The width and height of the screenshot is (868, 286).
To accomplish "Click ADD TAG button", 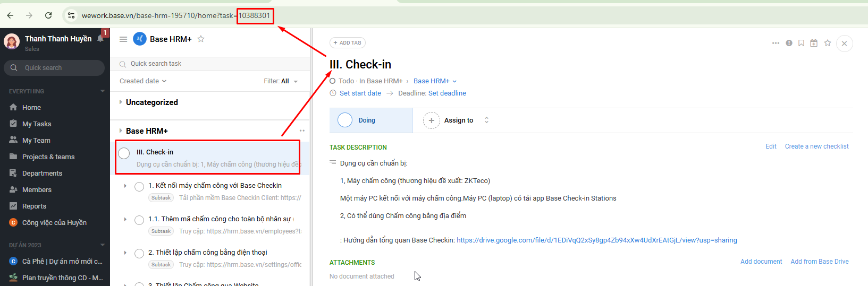I will (348, 43).
